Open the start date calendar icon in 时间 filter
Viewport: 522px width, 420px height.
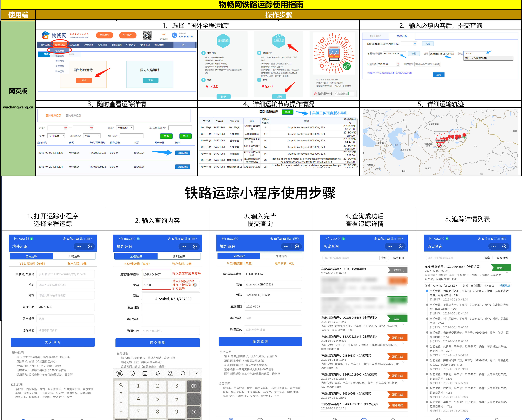pyautogui.click(x=66, y=128)
